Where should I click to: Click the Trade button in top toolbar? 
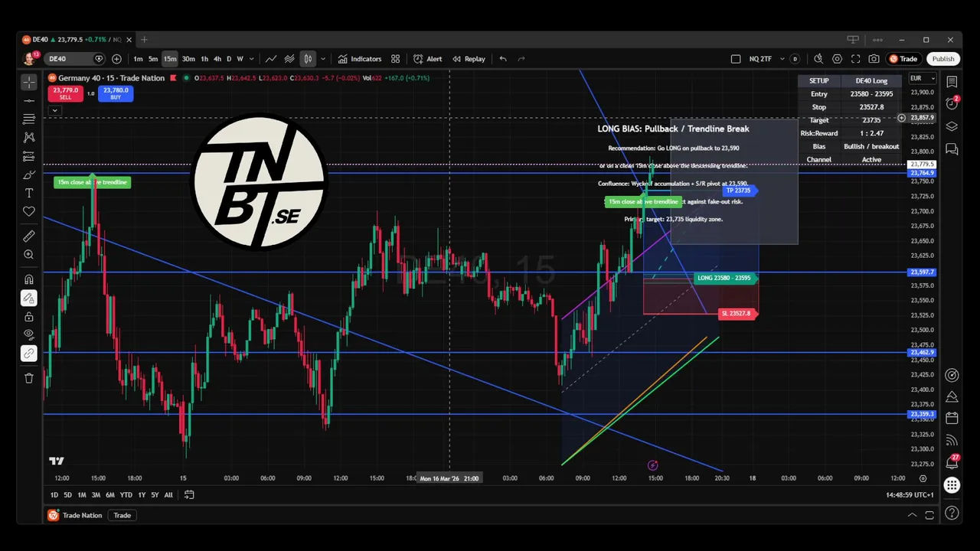coord(903,59)
